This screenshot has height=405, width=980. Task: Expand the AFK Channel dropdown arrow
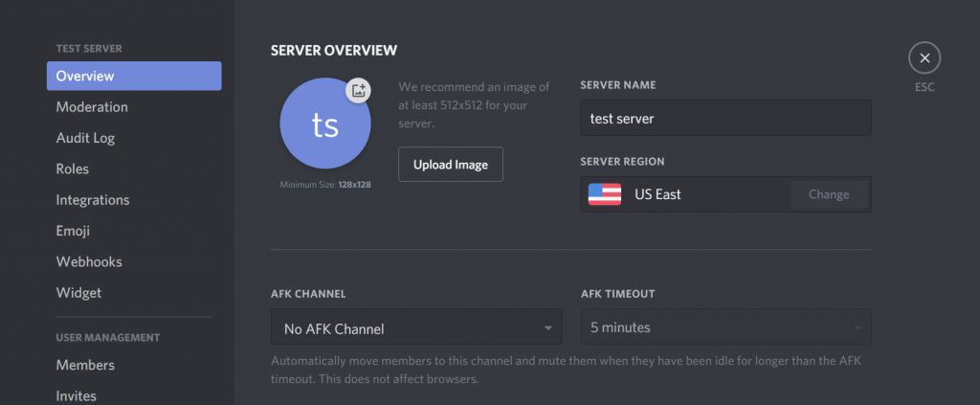click(548, 328)
